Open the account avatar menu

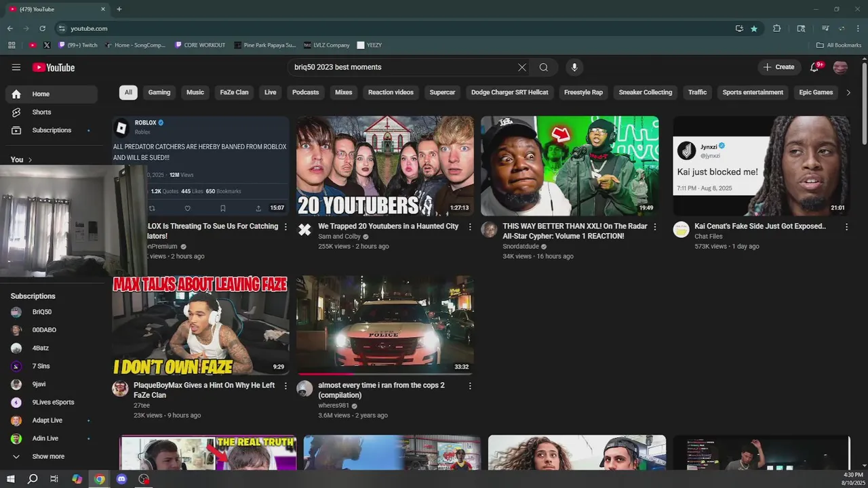click(840, 67)
